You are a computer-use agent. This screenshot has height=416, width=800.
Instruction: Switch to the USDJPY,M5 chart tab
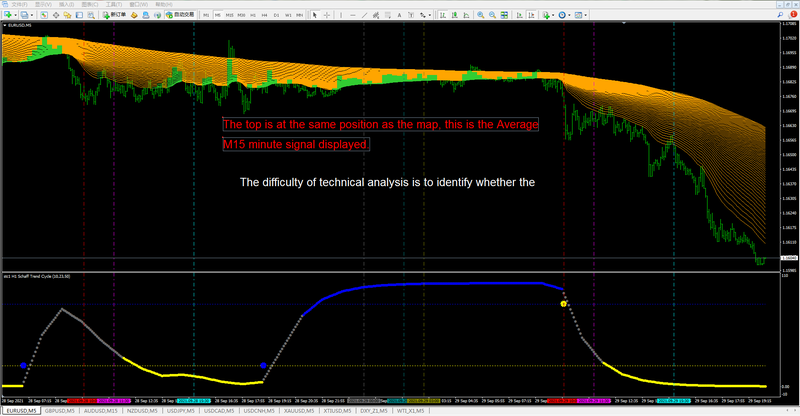181,411
